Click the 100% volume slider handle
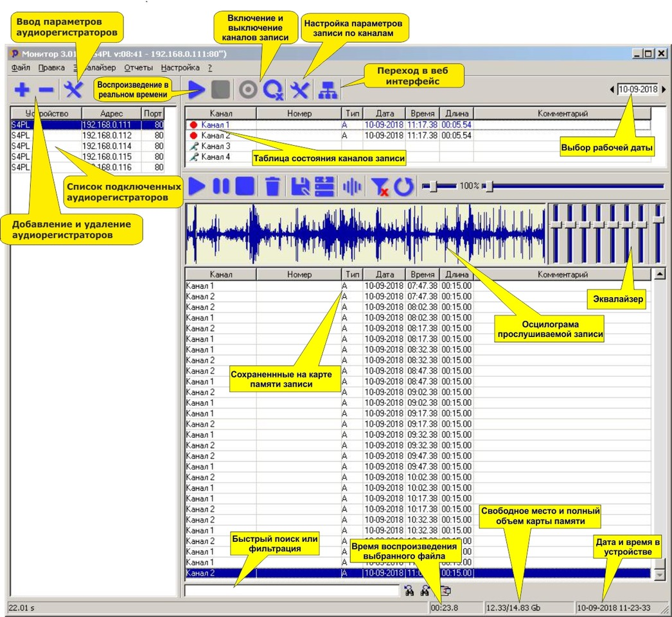This screenshot has width=672, height=617. (x=434, y=186)
